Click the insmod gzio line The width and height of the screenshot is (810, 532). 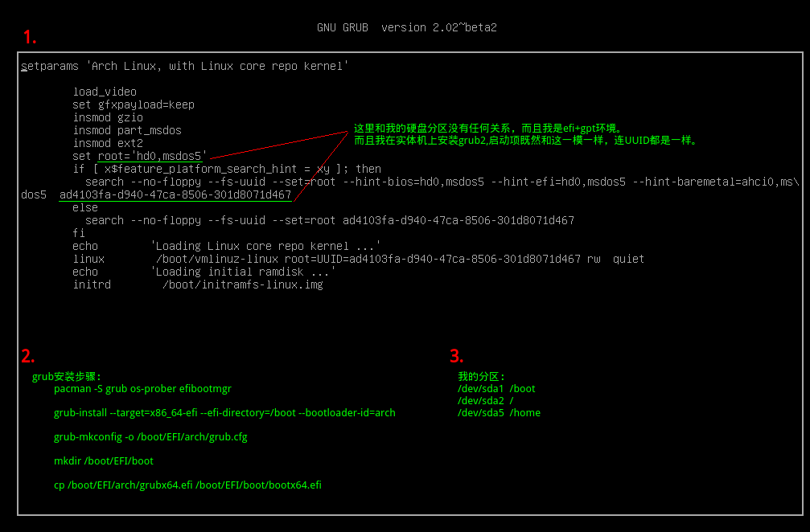click(x=108, y=117)
